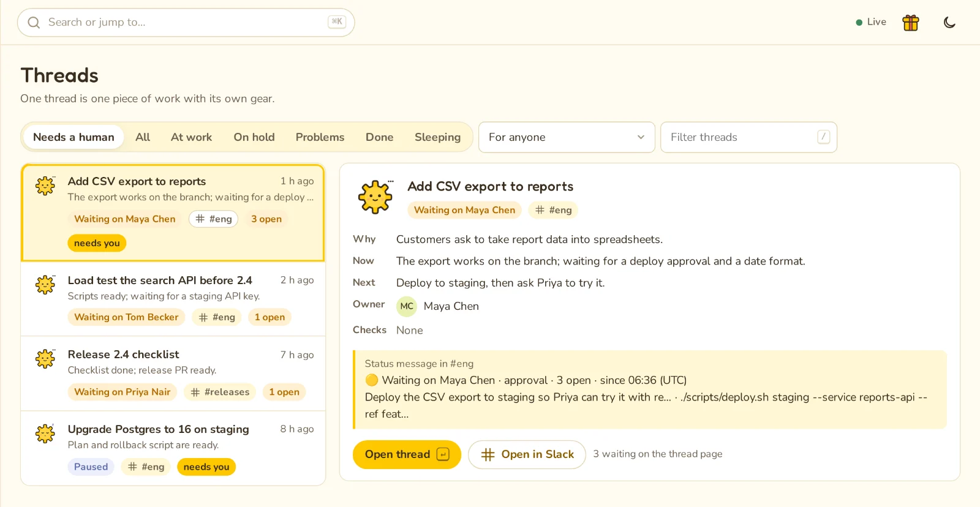The width and height of the screenshot is (980, 507).
Task: Open the For anyone dropdown
Action: pos(567,137)
